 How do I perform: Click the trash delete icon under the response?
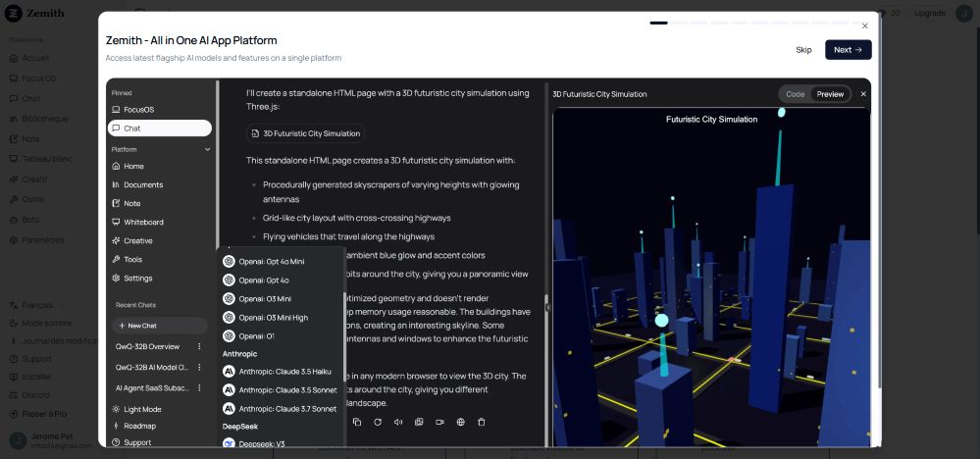(482, 422)
